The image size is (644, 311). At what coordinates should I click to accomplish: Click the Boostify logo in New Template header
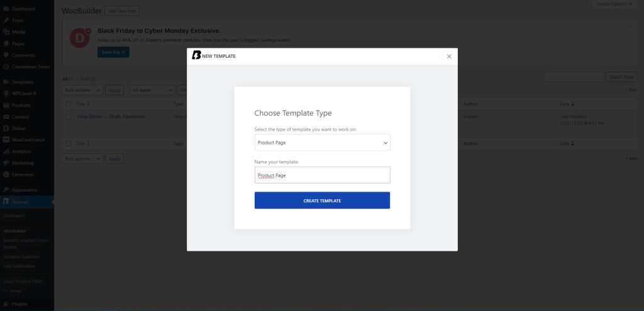pos(196,56)
